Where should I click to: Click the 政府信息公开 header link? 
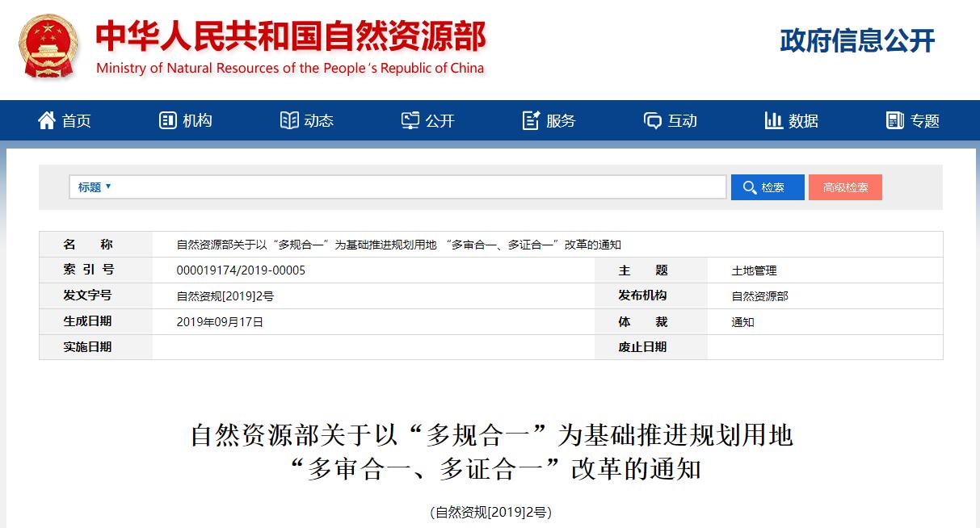pyautogui.click(x=857, y=40)
